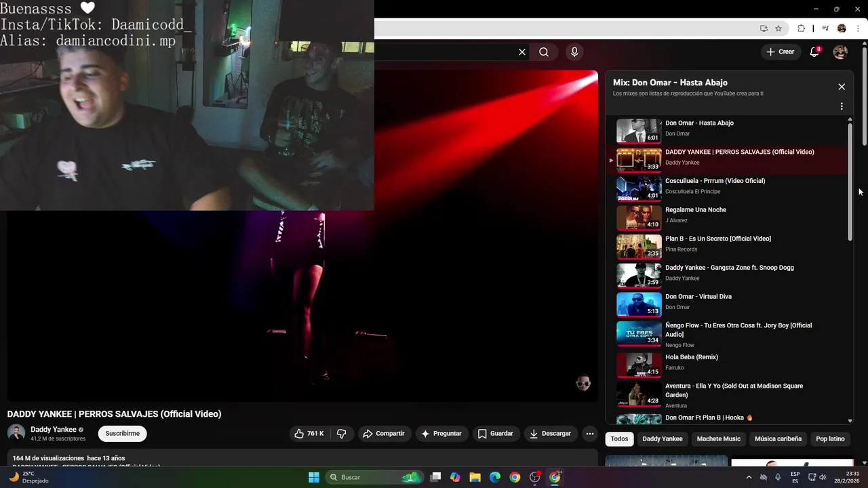
Task: Click the YouTube search magnifier button
Action: (x=544, y=52)
